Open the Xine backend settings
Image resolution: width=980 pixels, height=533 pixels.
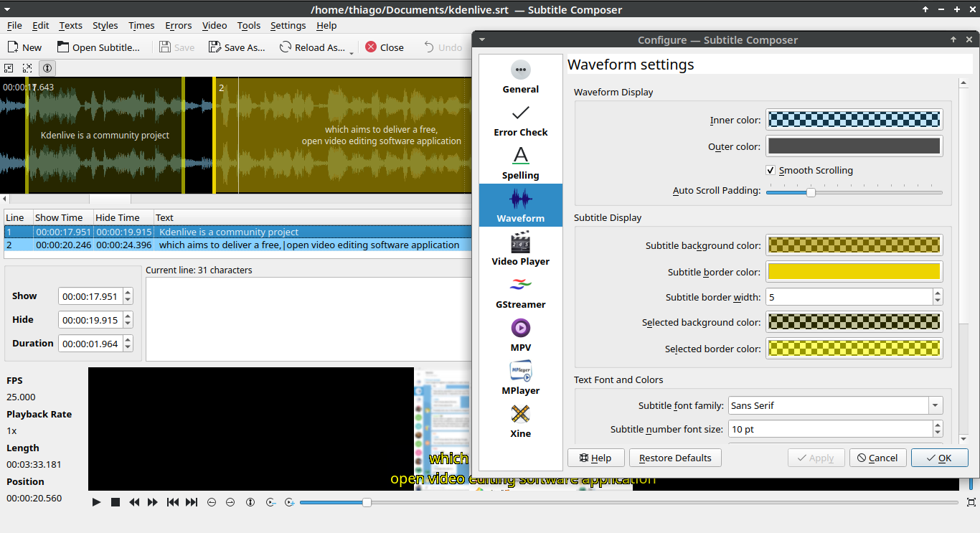click(521, 420)
